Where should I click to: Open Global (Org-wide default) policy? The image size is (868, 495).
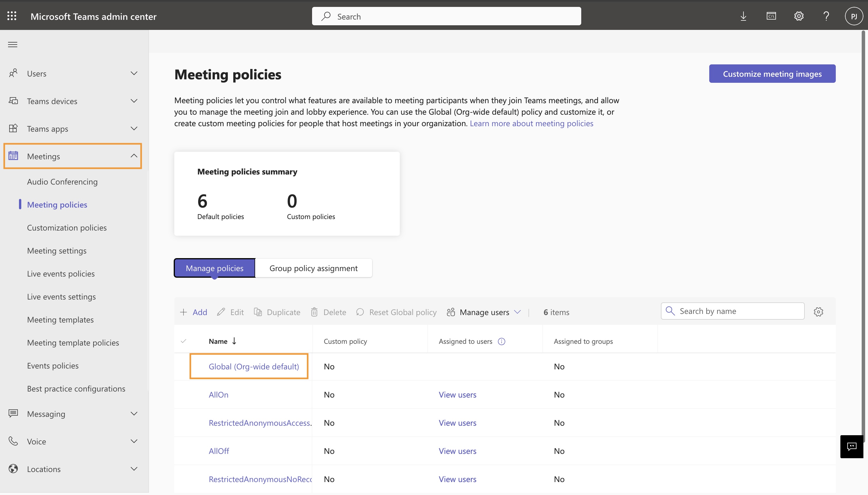point(254,367)
